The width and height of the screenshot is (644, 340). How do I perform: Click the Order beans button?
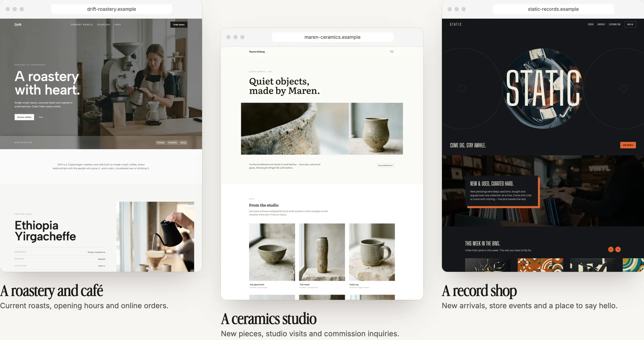[x=179, y=25]
